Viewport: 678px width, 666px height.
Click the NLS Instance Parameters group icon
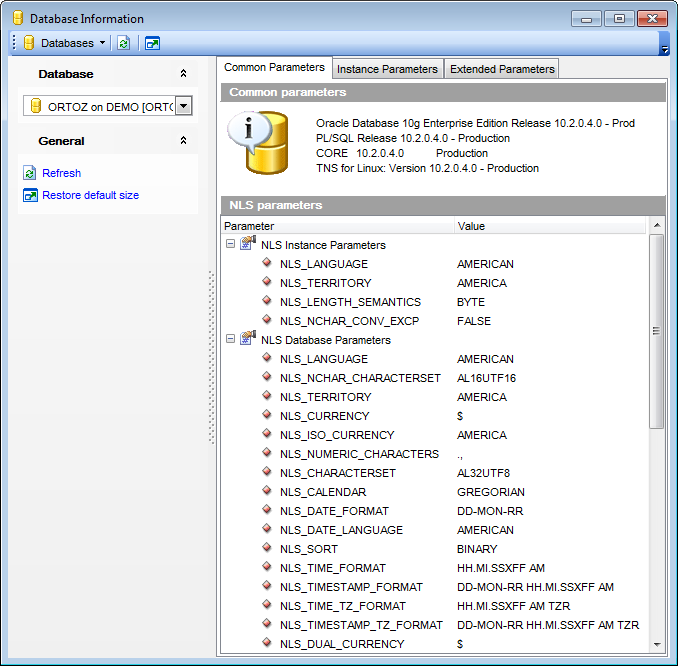(248, 243)
